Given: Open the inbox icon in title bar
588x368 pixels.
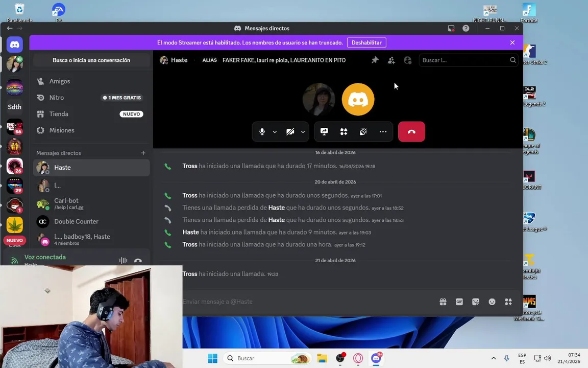Looking at the screenshot, I should (451, 28).
